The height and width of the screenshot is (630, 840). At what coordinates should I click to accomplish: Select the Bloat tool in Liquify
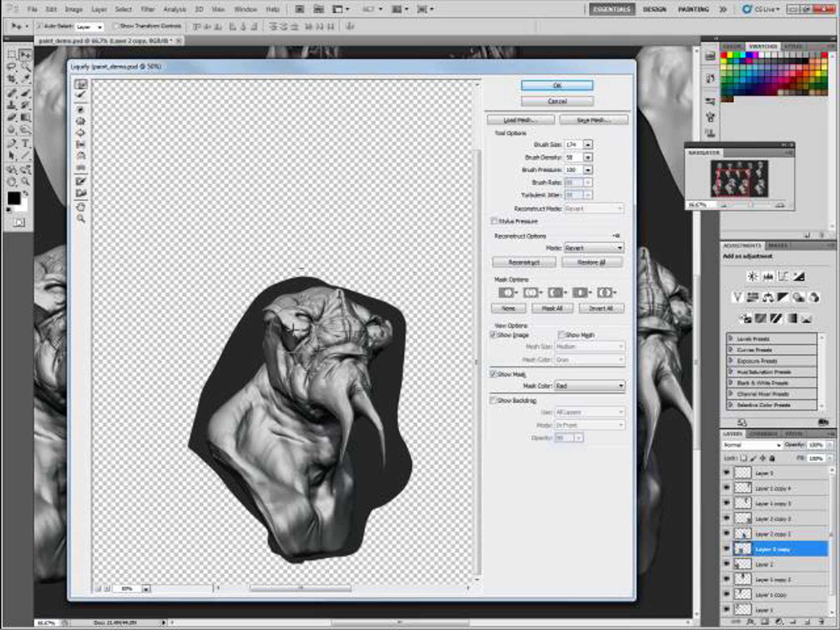click(80, 133)
